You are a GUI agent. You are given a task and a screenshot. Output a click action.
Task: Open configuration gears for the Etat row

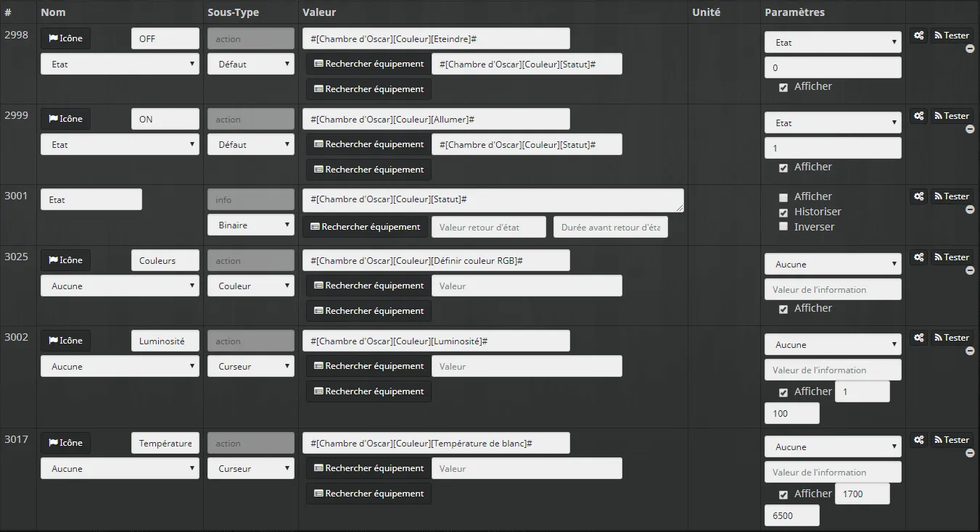pos(918,196)
